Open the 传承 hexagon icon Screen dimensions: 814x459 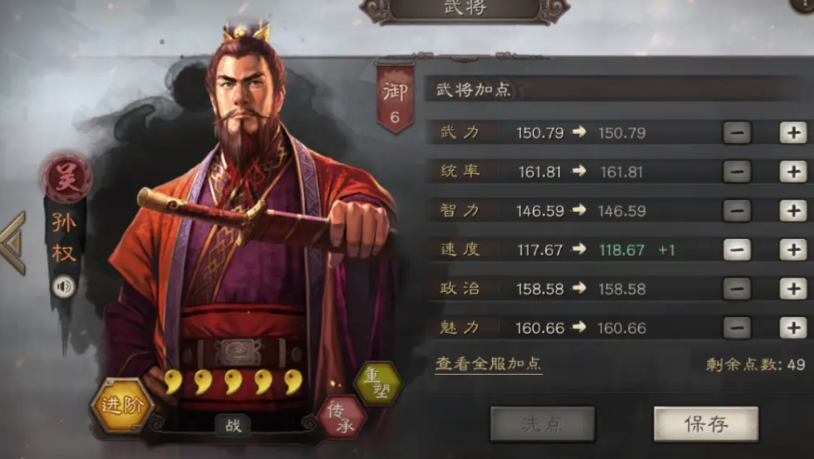point(342,417)
